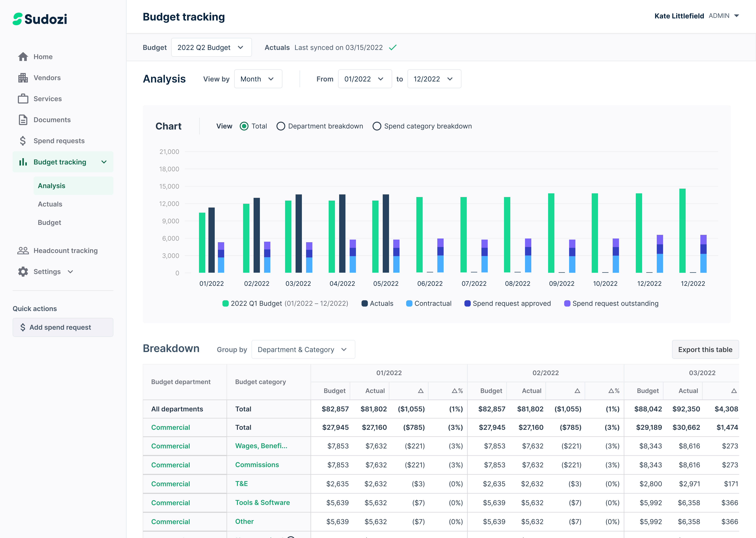Click the 03/2022 dark actuals bar

coord(299,234)
